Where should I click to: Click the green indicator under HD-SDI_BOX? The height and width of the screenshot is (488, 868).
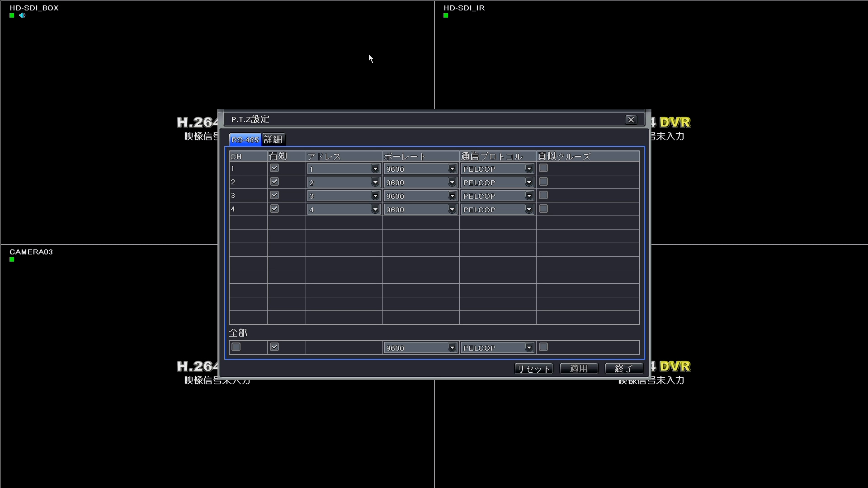(x=11, y=15)
